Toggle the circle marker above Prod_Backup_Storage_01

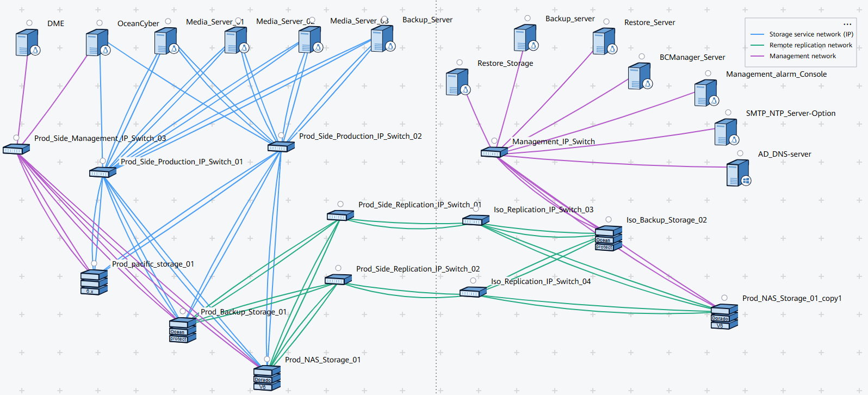[183, 311]
